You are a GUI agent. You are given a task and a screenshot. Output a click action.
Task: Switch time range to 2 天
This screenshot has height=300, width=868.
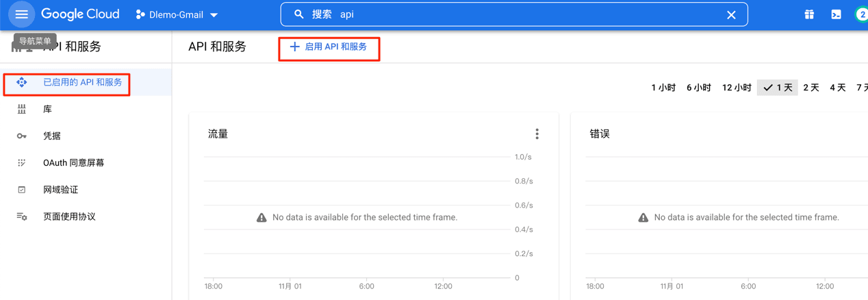[811, 88]
